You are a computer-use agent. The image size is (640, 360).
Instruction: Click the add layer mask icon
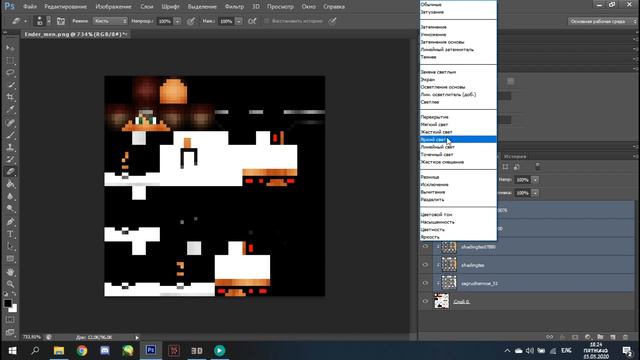[575, 337]
